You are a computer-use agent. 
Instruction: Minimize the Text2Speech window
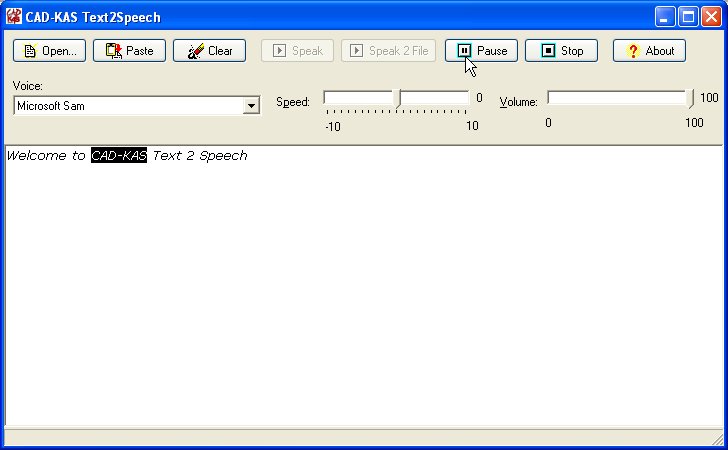tap(665, 17)
